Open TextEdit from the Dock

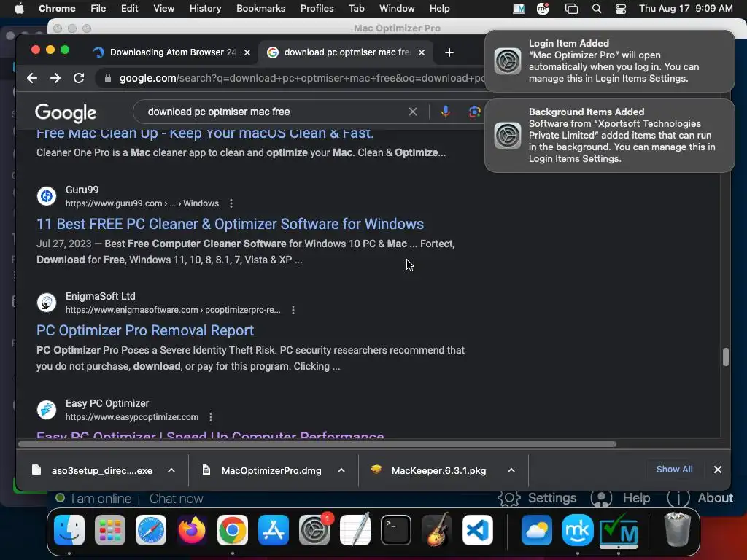click(355, 530)
